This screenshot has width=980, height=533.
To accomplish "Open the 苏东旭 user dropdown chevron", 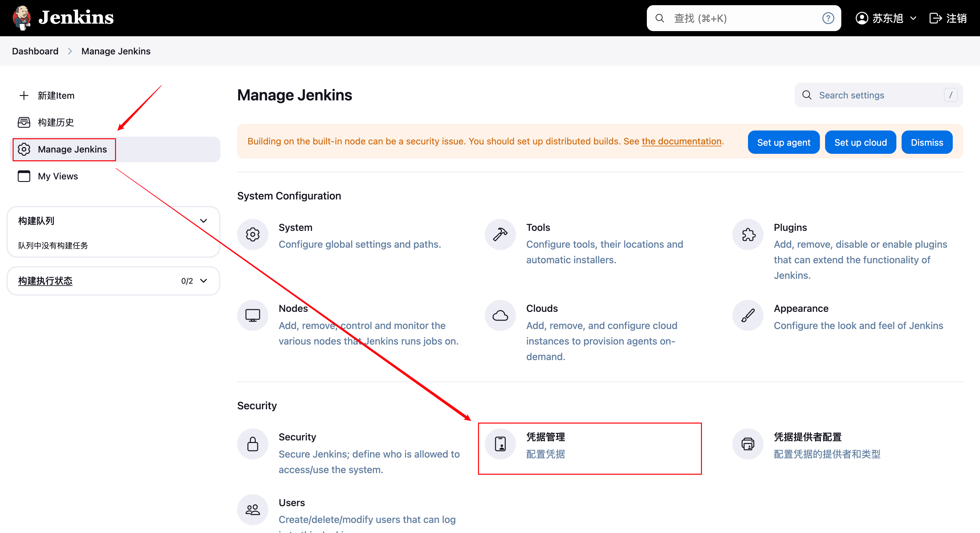I will (913, 18).
